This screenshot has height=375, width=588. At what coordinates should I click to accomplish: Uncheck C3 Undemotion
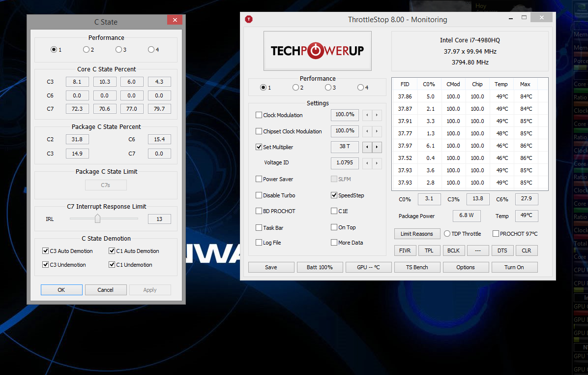45,265
